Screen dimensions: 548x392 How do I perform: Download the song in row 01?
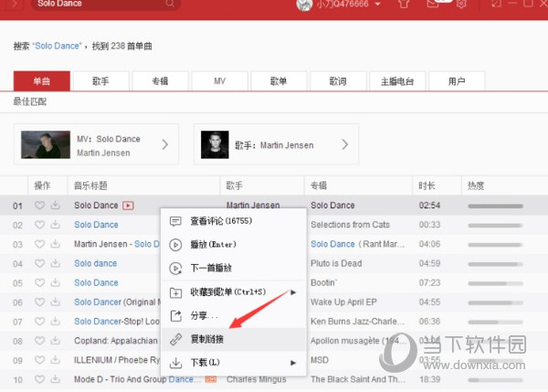(55, 206)
